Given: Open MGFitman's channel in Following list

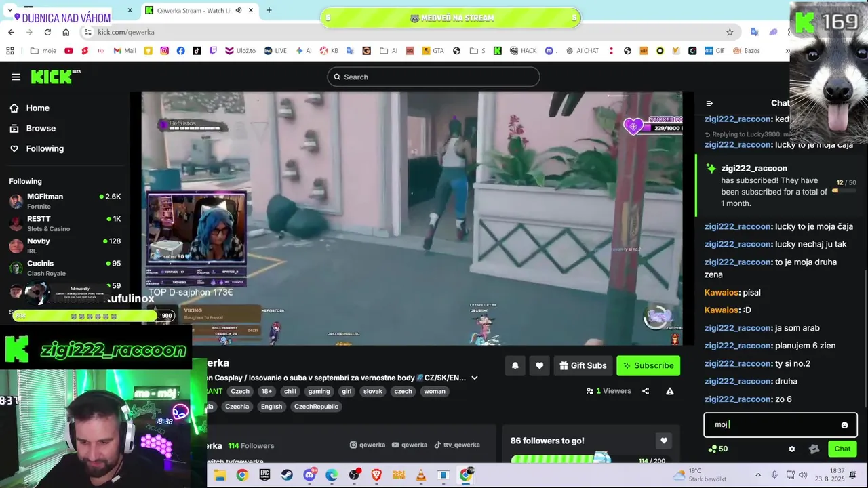Looking at the screenshot, I should 64,201.
